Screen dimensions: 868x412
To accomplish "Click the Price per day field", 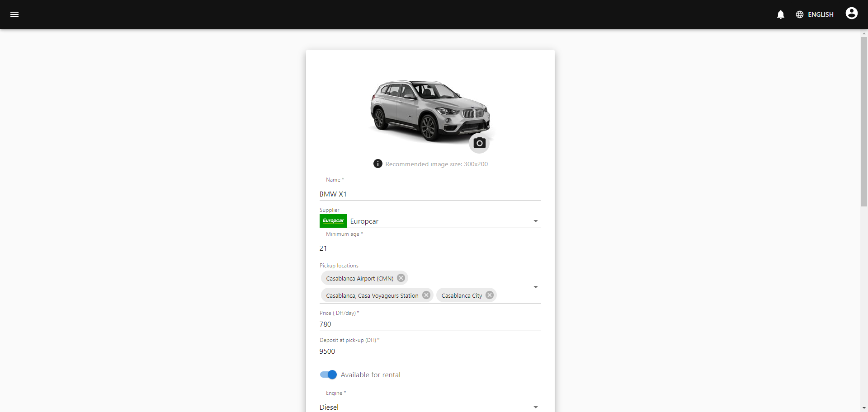I will (x=430, y=324).
